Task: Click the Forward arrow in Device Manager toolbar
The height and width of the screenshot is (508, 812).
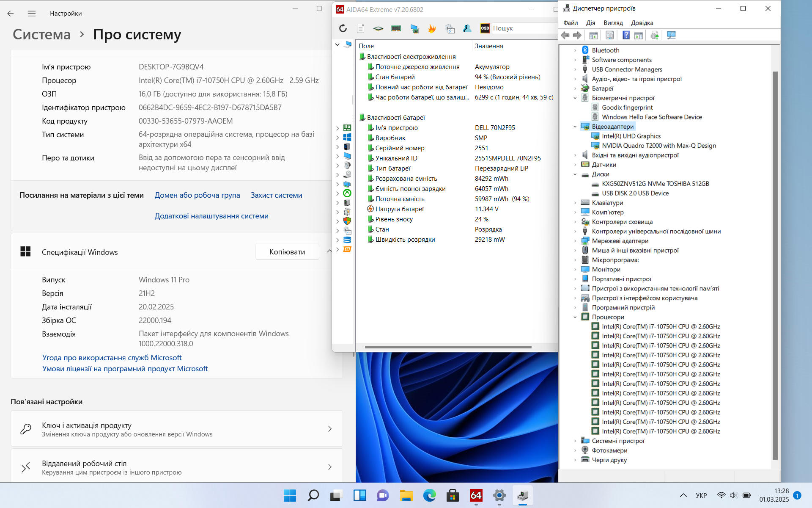Action: tap(577, 36)
